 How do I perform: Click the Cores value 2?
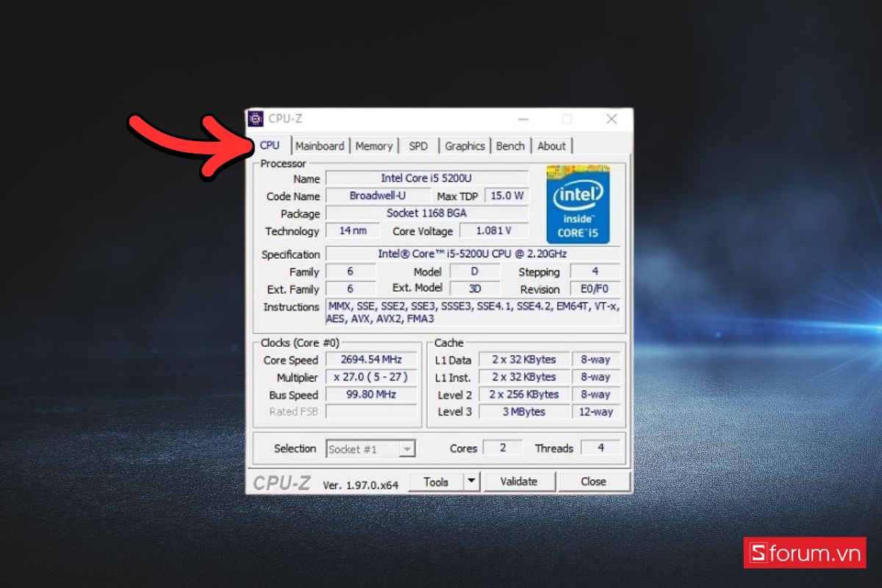[503, 448]
